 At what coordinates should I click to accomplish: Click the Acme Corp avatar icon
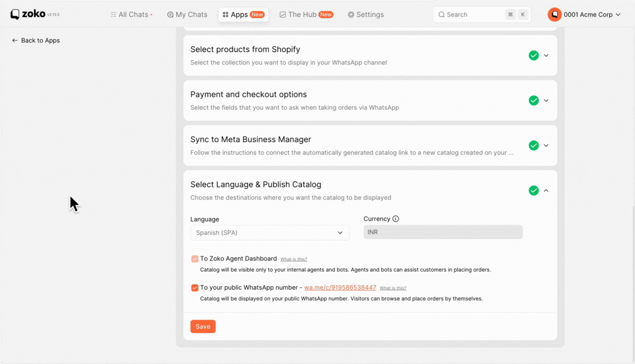point(554,15)
